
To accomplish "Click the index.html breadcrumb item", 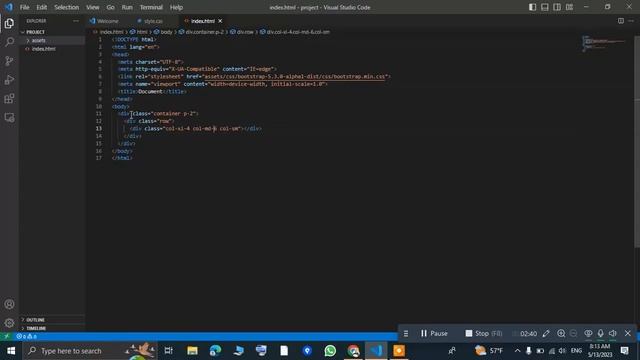I will [109, 32].
